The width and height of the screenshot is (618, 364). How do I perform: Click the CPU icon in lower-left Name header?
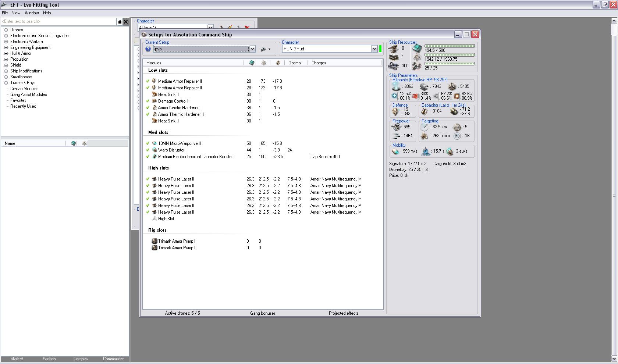pyautogui.click(x=74, y=143)
